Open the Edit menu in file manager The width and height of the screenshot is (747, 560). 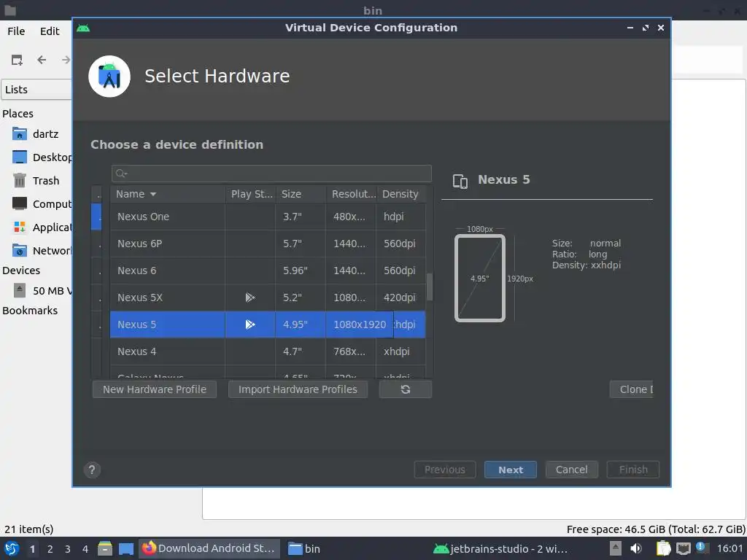50,31
